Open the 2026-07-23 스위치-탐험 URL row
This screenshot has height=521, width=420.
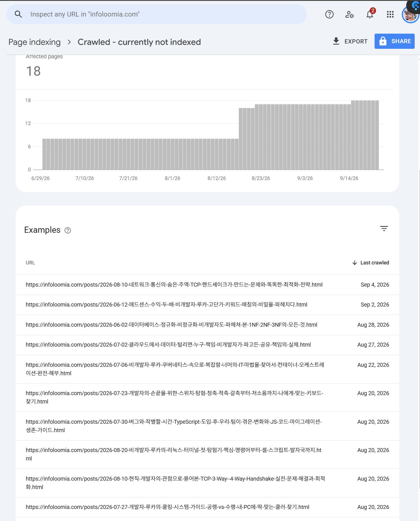click(207, 398)
